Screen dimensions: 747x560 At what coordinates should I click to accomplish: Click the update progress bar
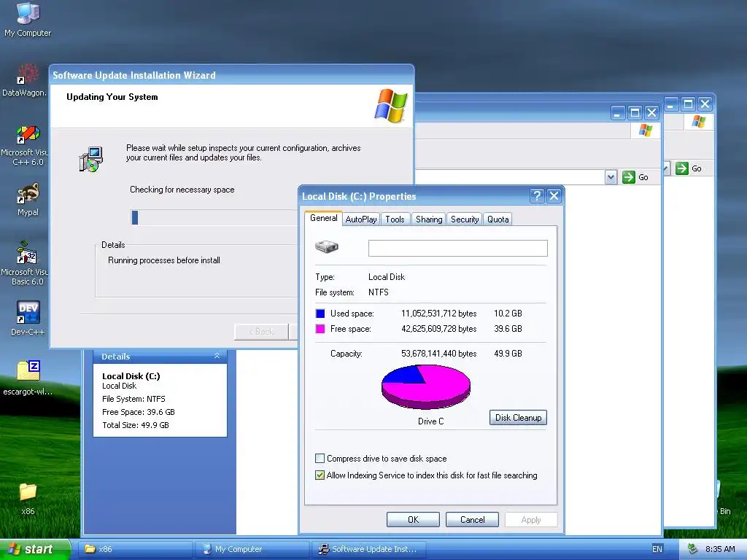point(214,217)
